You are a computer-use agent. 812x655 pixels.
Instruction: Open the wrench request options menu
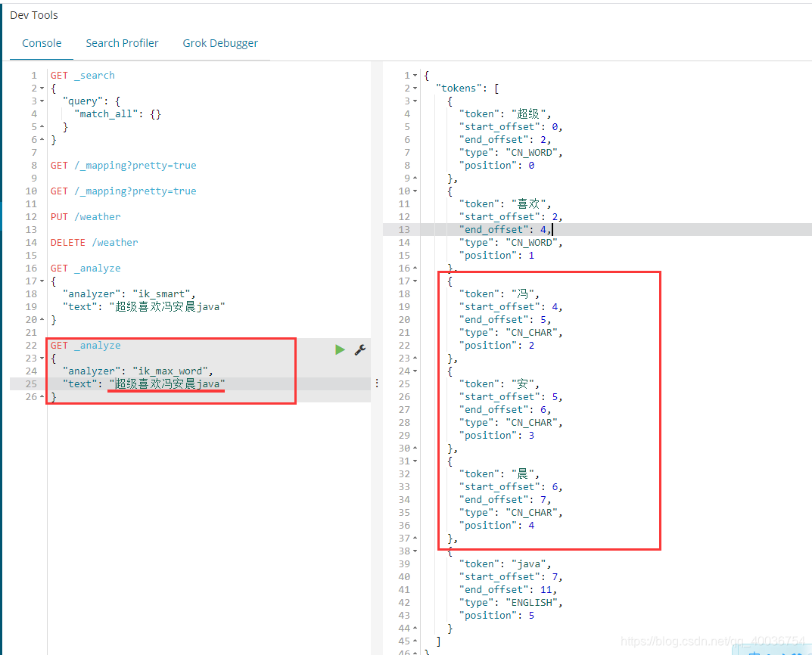coord(360,349)
